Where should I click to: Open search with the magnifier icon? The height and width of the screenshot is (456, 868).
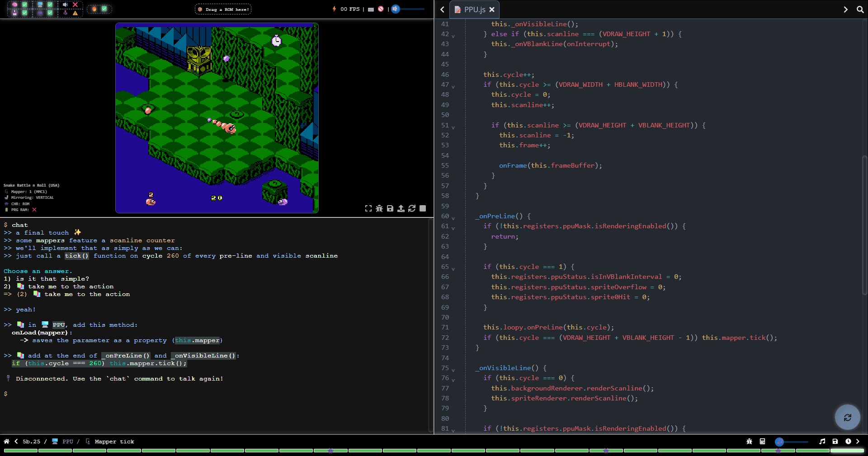point(860,9)
